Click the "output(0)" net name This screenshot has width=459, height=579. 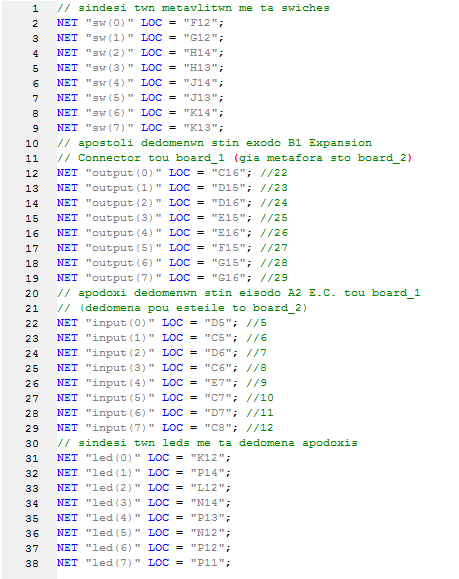point(123,173)
